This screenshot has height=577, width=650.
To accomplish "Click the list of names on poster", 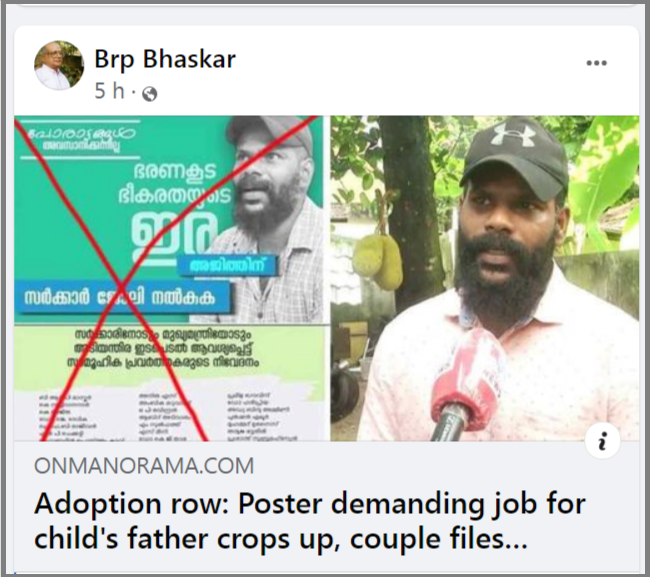I will pos(168,416).
